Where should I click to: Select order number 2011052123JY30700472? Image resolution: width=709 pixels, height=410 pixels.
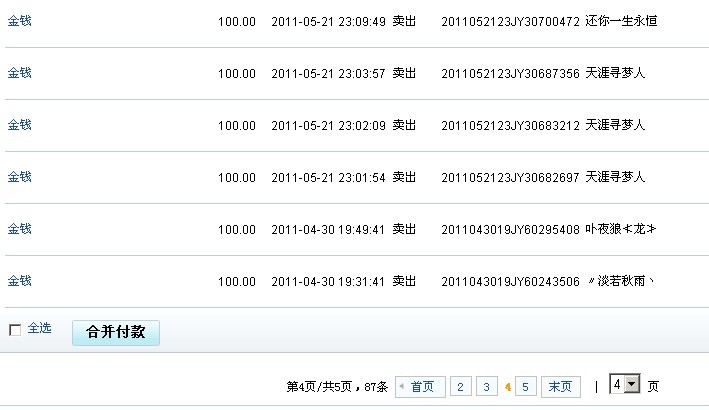(510, 22)
